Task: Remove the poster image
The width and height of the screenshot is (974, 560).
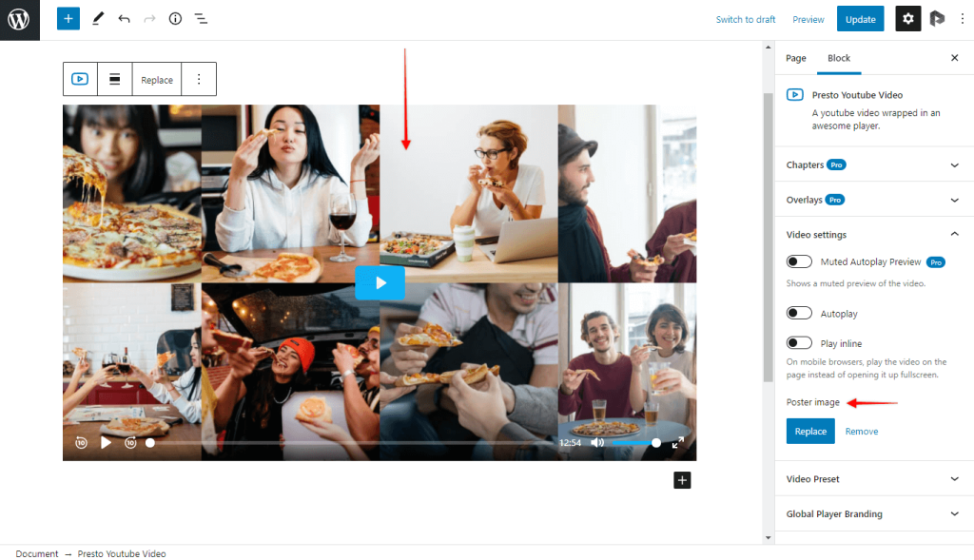Action: click(862, 431)
